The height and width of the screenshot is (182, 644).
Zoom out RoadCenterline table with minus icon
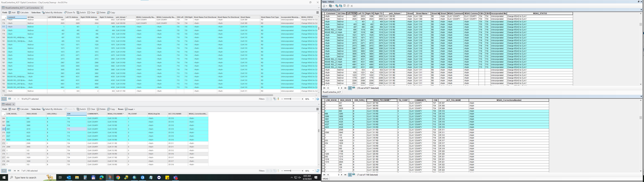[x=282, y=99]
